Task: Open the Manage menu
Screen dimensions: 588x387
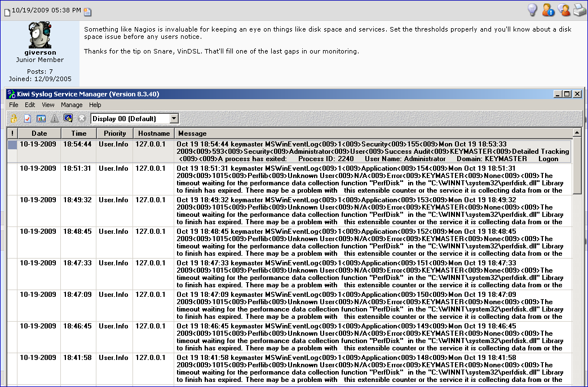Action: click(72, 105)
